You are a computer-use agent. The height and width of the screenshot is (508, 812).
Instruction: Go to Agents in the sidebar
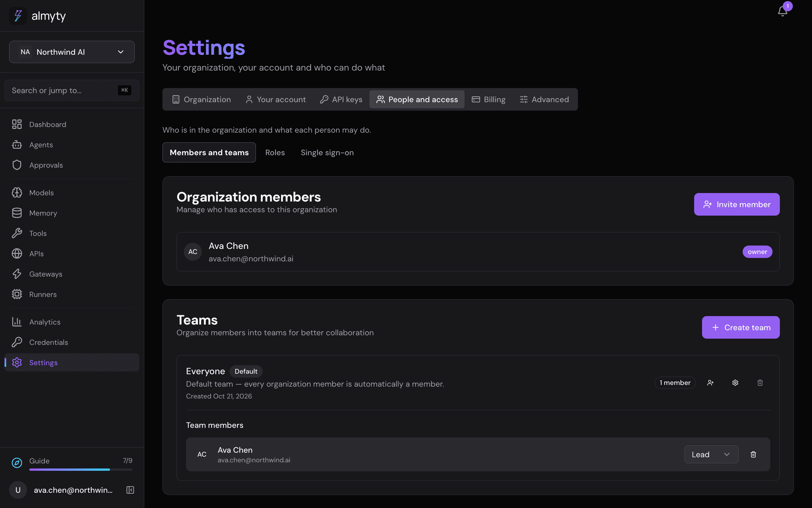[x=72, y=145]
